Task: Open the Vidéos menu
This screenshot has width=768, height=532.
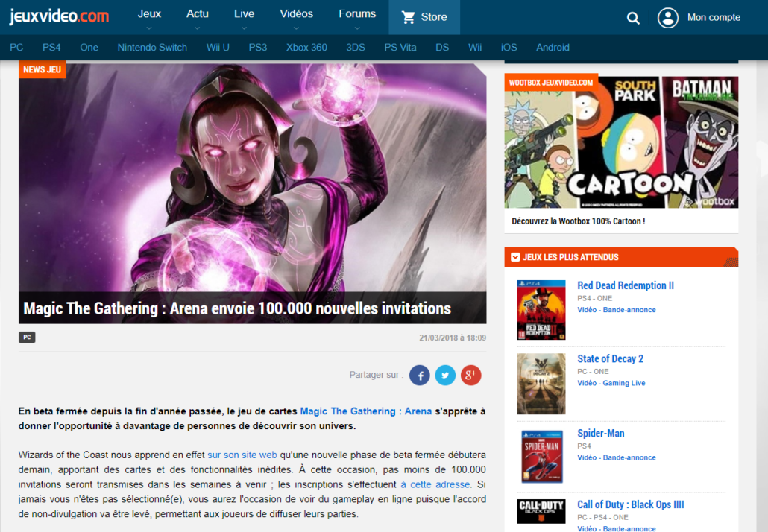Action: pos(296,14)
